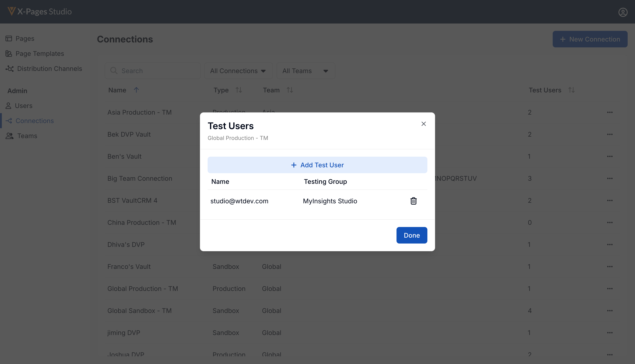Go to Page Templates in sidebar
This screenshot has width=635, height=364.
(x=40, y=53)
